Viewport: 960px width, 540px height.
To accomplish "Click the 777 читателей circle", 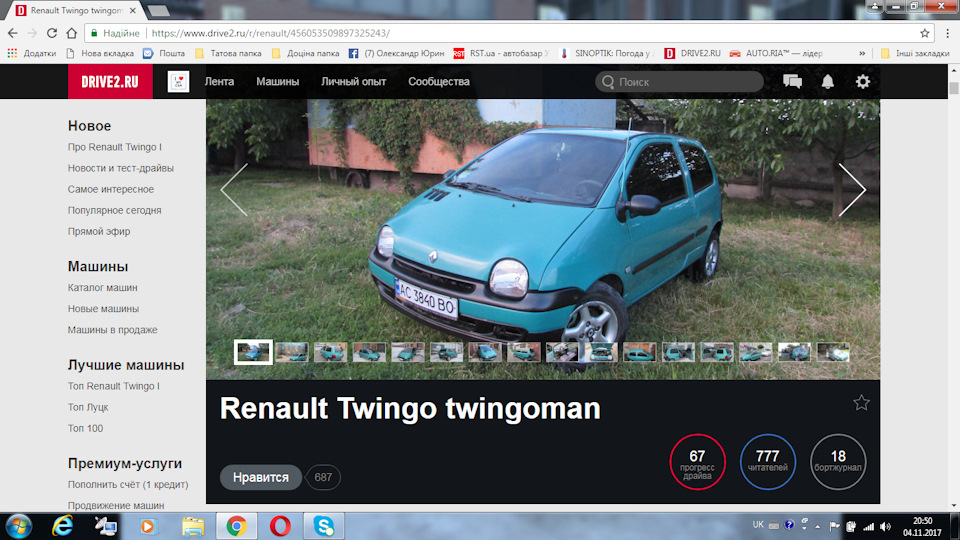I will 768,462.
